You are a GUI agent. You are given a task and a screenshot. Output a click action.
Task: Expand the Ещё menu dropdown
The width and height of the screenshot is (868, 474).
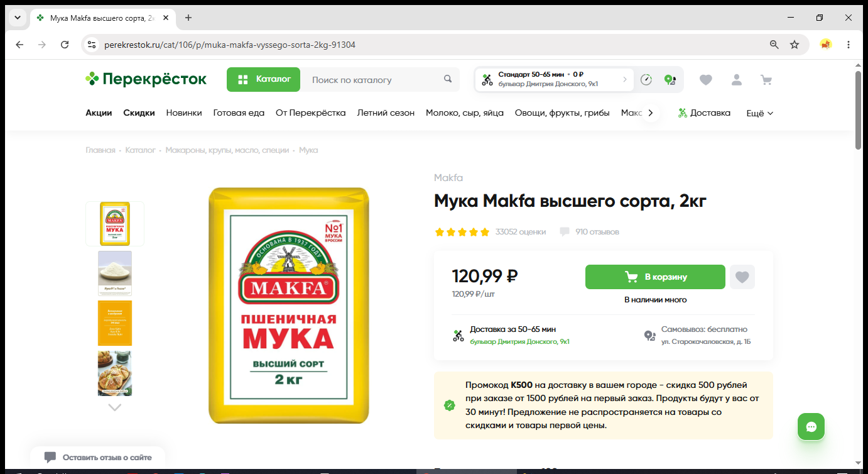(x=759, y=113)
